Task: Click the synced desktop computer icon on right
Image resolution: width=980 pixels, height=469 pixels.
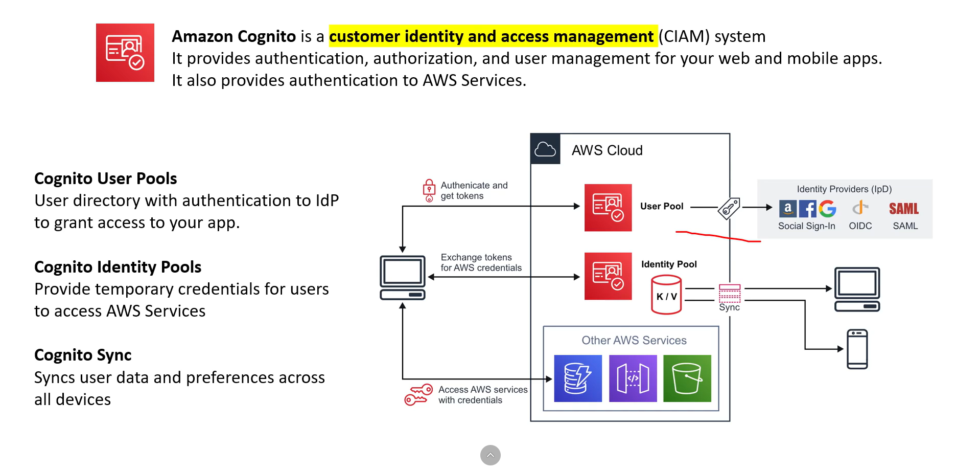Action: tap(857, 289)
